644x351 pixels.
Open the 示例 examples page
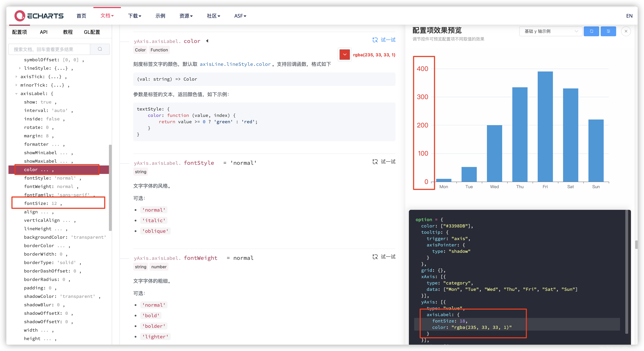(160, 16)
